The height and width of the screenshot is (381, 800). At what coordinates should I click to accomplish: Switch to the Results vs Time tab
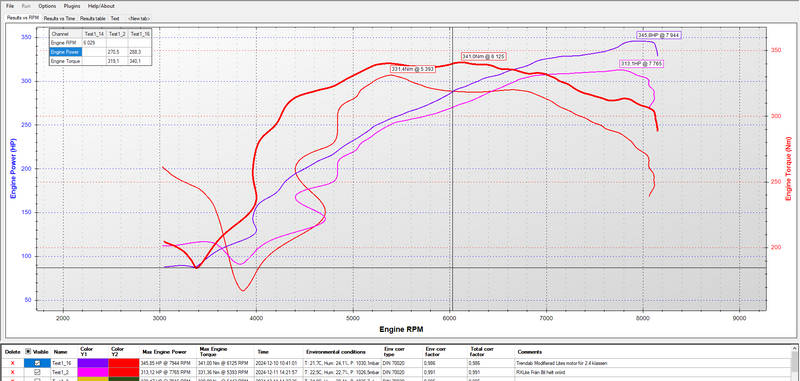tap(59, 18)
